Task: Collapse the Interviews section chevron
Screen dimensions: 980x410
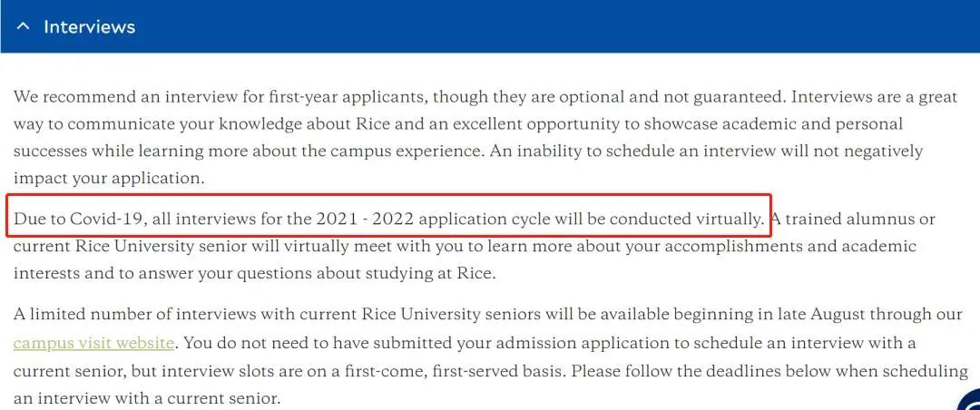Action: pyautogui.click(x=23, y=27)
